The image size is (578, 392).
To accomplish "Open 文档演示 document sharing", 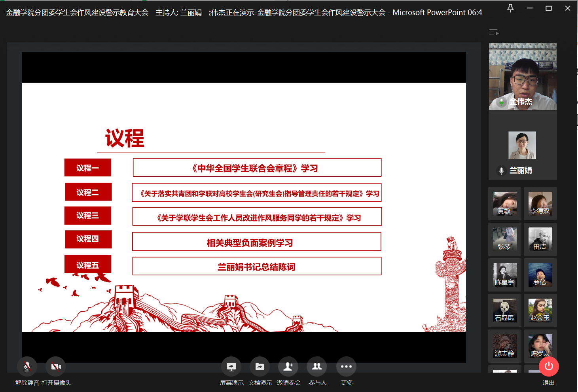I will (260, 367).
